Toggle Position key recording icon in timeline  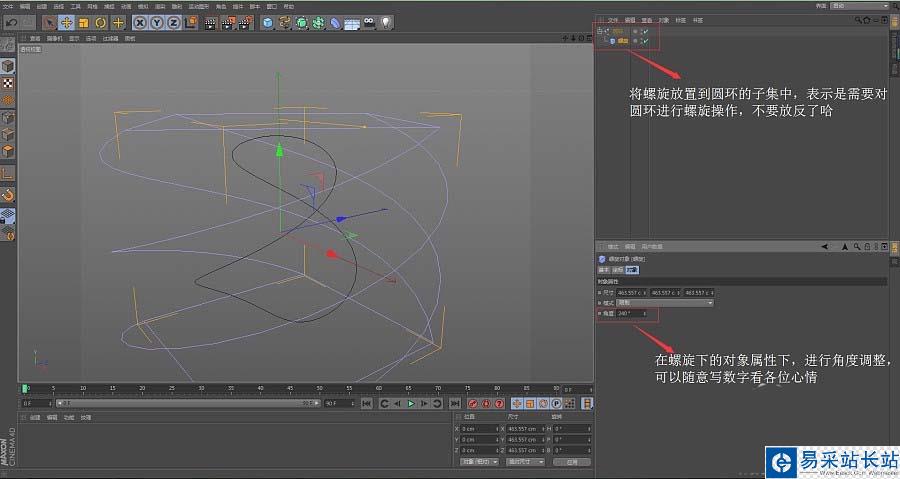[x=517, y=404]
